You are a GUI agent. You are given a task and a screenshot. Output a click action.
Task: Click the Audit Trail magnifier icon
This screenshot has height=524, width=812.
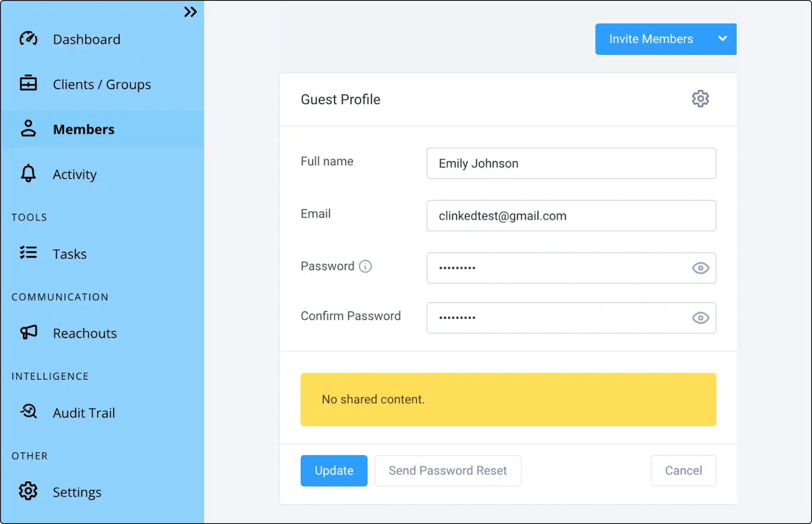[x=28, y=412]
